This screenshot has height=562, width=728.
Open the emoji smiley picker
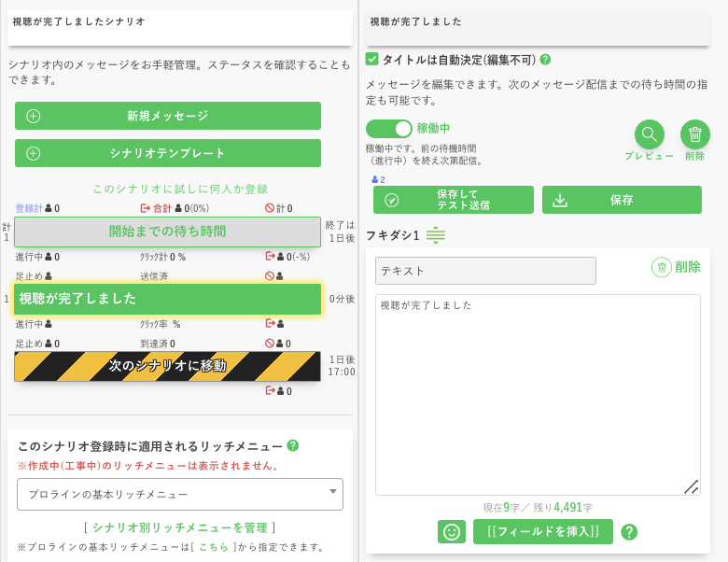click(x=452, y=532)
